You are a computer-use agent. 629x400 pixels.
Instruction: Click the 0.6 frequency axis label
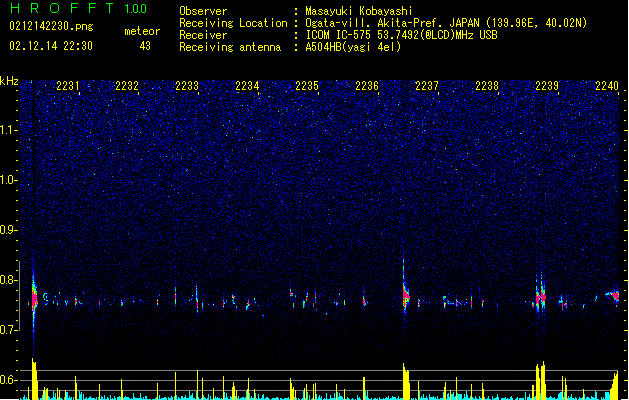[x=9, y=380]
